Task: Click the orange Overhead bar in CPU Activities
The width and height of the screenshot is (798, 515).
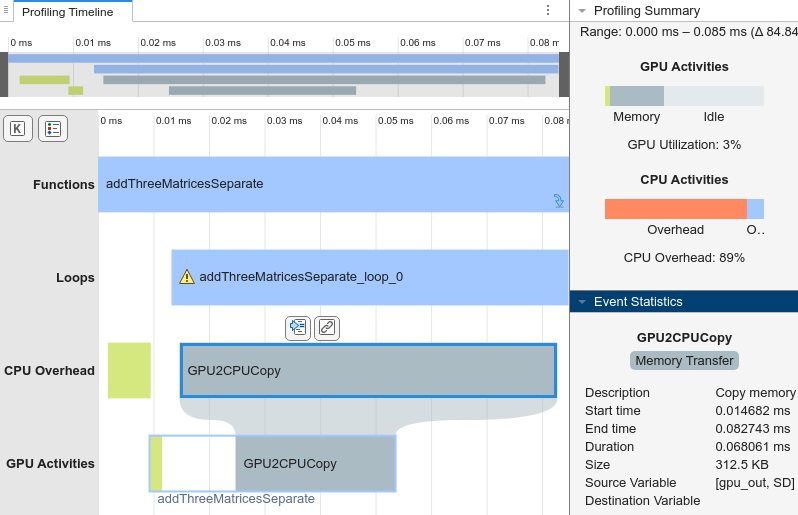Action: [675, 209]
